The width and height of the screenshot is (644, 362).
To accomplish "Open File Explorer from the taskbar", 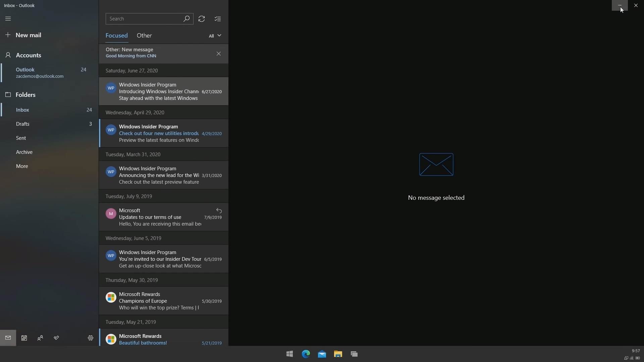I will coord(338,354).
